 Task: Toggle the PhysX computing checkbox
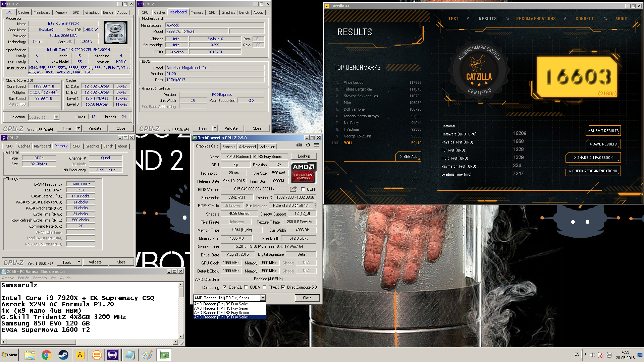click(265, 287)
